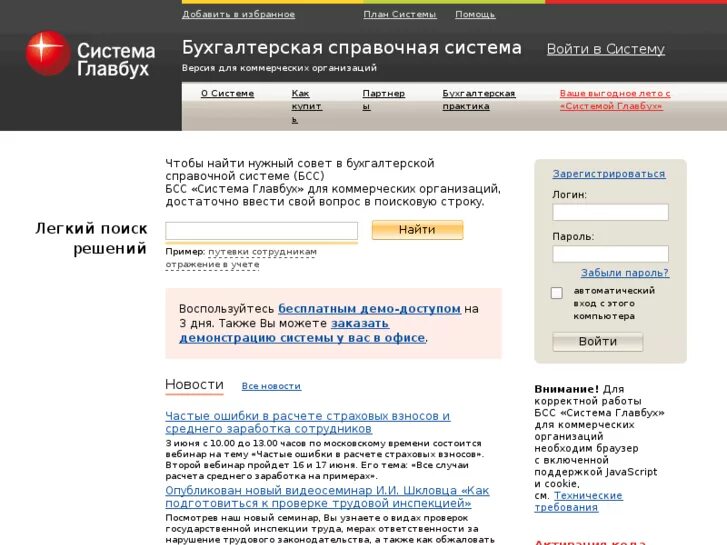Click 'Добавить в избранное' link
727x545 pixels.
(x=238, y=14)
